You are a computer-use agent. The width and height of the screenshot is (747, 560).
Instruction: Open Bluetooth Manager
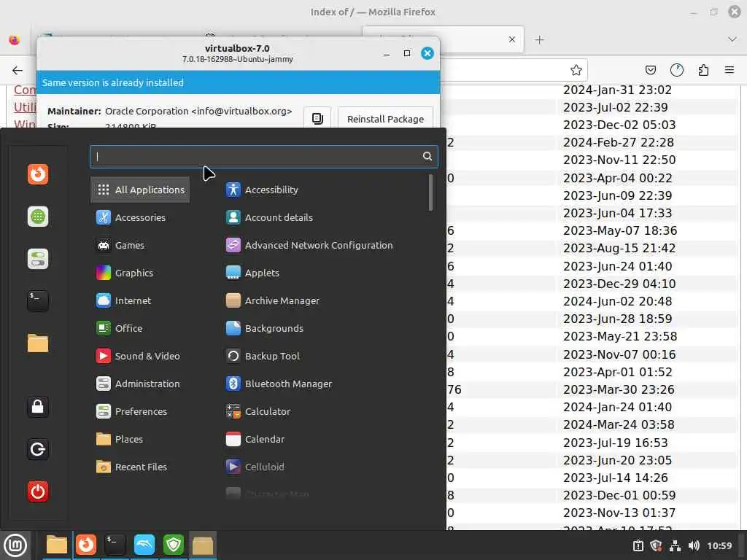279,384
